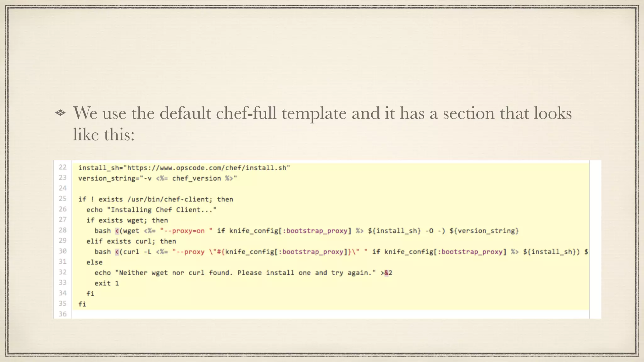The image size is (644, 362).
Task: Click the bash curl -L --proxy code line
Action: tap(341, 252)
